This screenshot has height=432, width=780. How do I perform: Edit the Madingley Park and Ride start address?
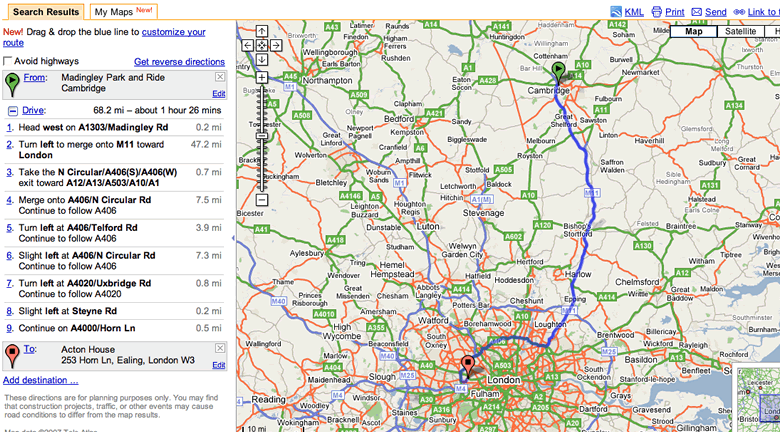point(218,94)
